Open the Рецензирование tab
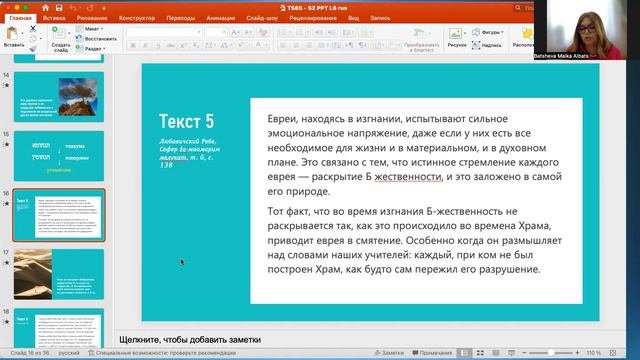The image size is (640, 360). click(313, 18)
